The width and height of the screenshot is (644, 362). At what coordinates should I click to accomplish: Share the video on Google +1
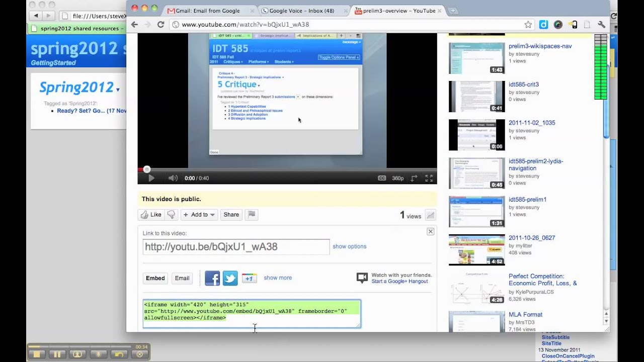click(x=249, y=278)
